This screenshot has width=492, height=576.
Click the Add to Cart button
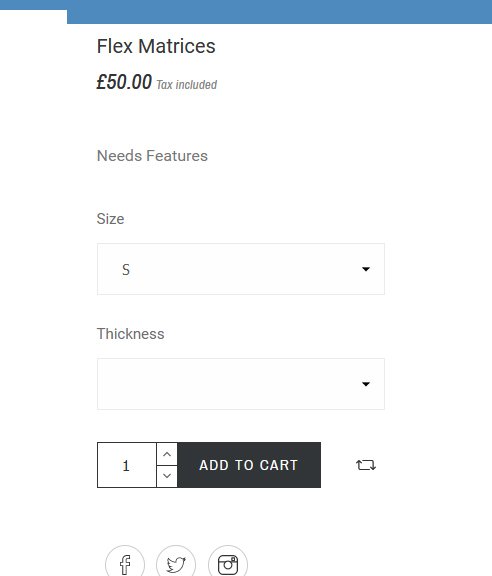click(x=249, y=465)
